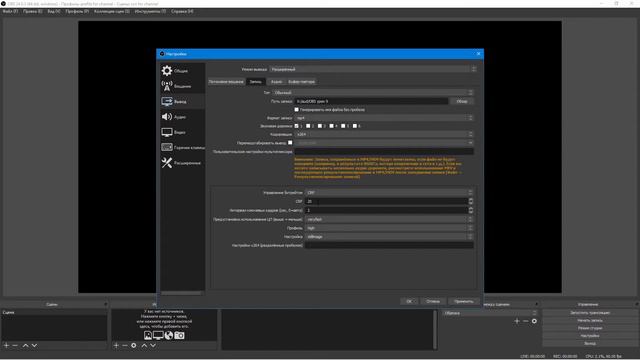Viewport: 640px width, 360px height.
Task: Click the custom muxer settings input field
Action: [x=384, y=151]
